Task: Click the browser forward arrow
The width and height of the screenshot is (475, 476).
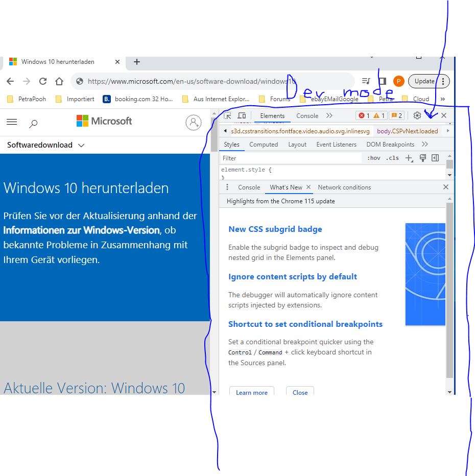Action: [x=27, y=81]
